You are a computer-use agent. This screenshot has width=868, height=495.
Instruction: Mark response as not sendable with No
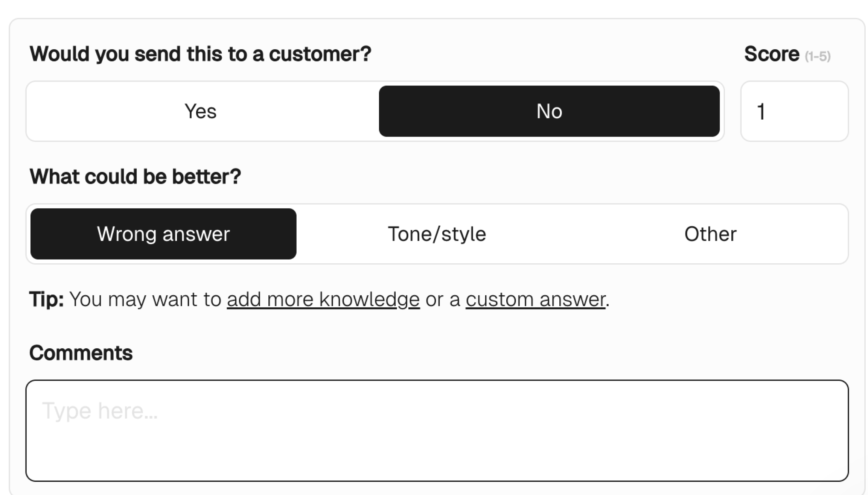pyautogui.click(x=549, y=111)
